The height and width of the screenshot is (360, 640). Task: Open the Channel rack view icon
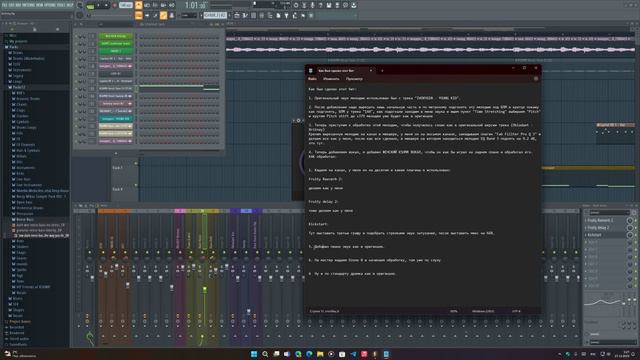tap(253, 16)
